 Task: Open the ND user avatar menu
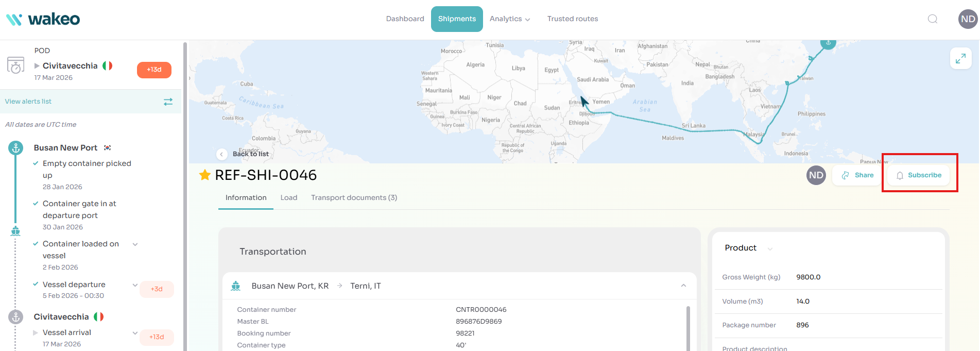[x=968, y=19]
